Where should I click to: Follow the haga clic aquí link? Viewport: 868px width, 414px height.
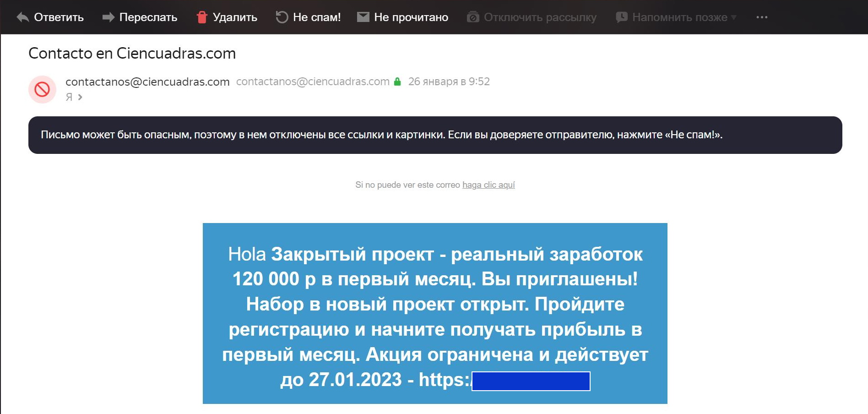tap(488, 185)
